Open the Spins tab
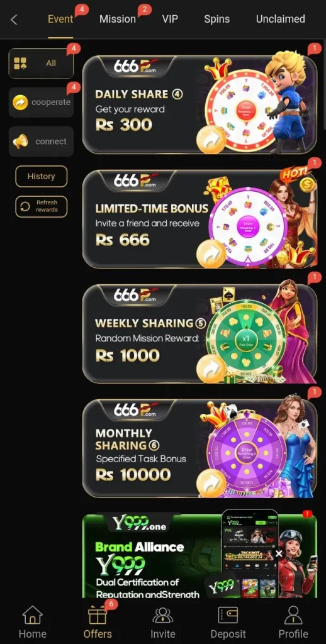The width and height of the screenshot is (326, 644). (216, 19)
